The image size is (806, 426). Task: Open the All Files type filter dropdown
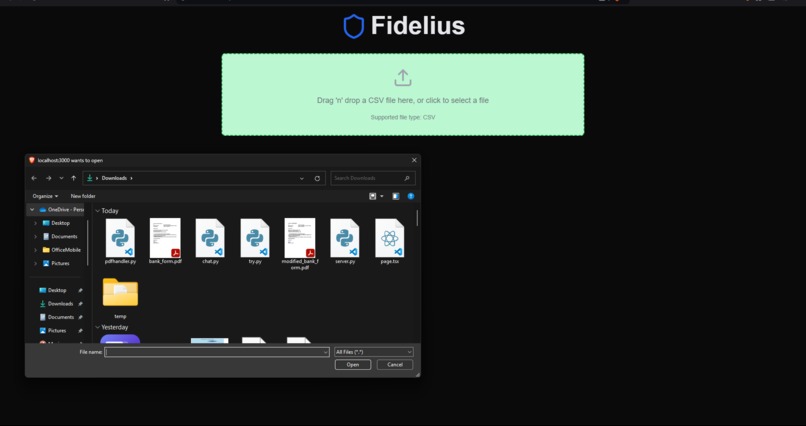click(x=374, y=352)
